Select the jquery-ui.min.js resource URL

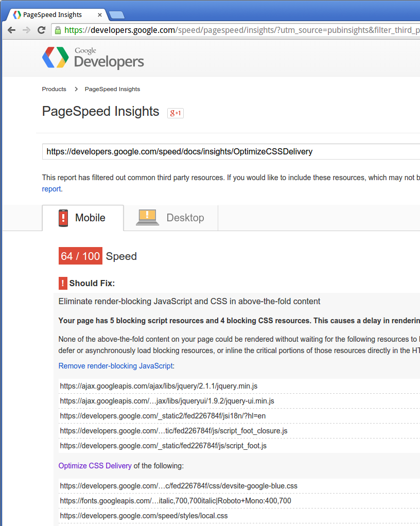point(167,401)
